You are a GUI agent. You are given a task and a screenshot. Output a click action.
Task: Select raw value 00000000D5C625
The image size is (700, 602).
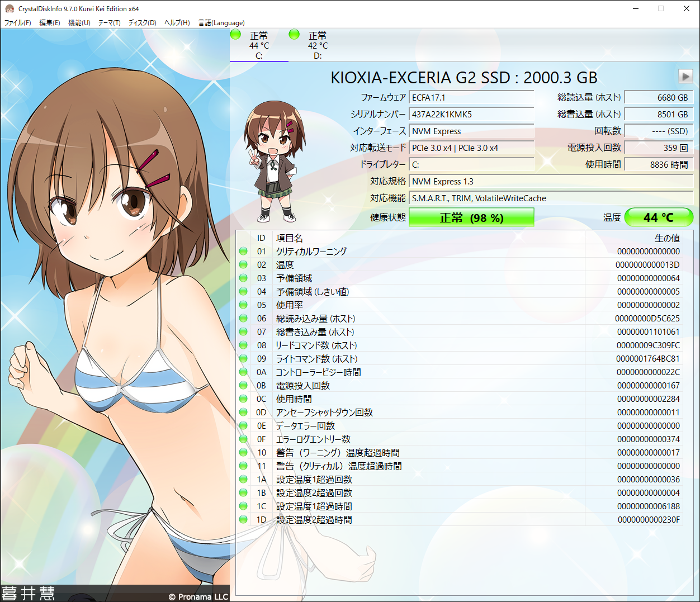[x=647, y=319]
